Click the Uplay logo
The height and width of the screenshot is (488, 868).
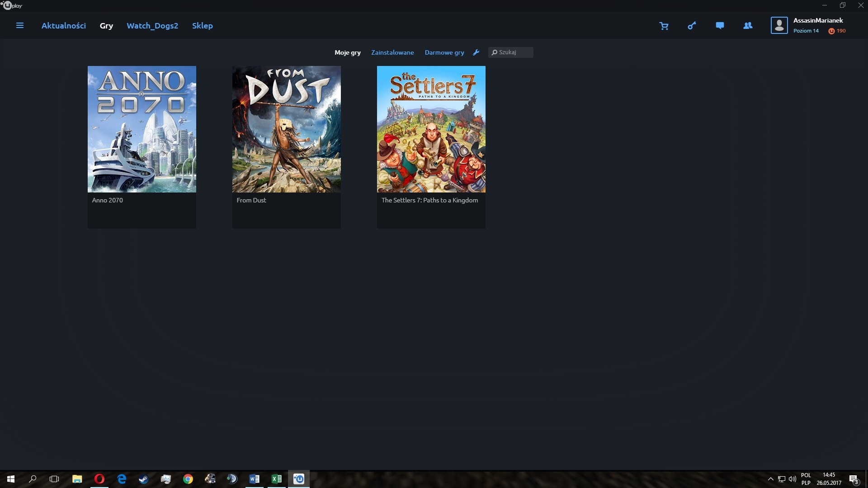12,5
